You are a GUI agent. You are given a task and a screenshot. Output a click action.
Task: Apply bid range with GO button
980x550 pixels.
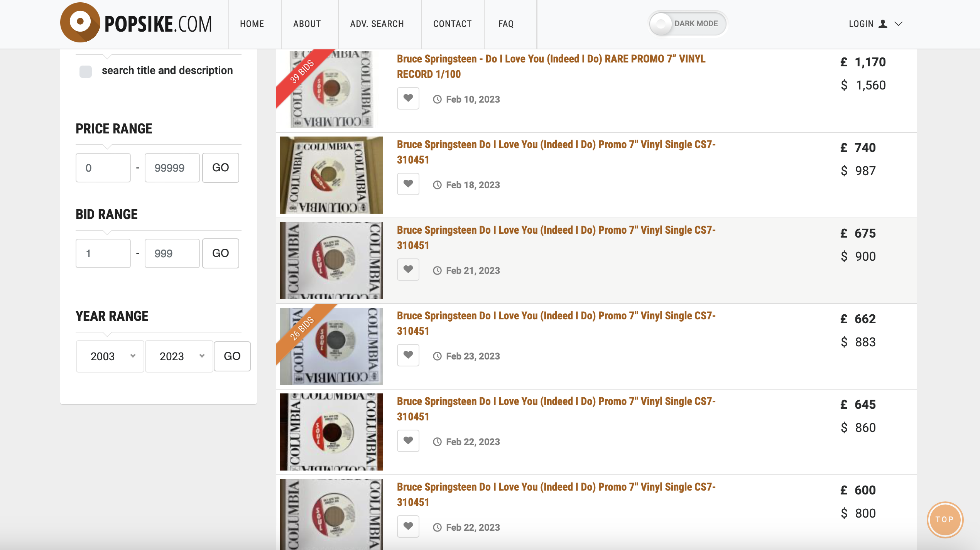[221, 253]
